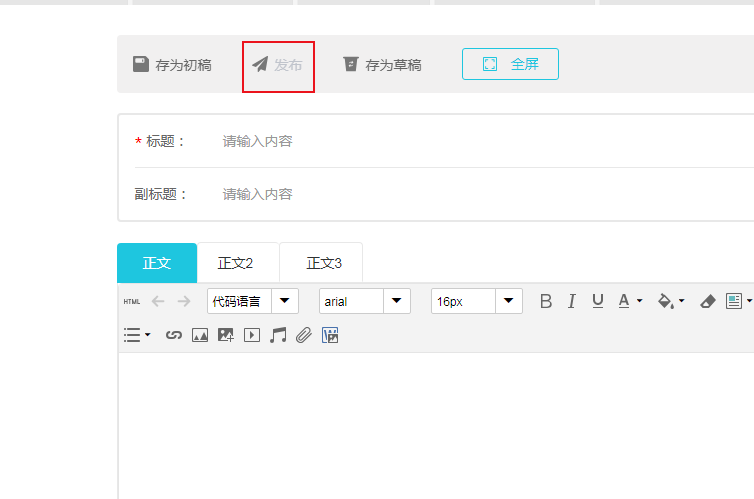Screen dimensions: 754x499
Task: Switch to the 正文 tab
Action: 157,263
